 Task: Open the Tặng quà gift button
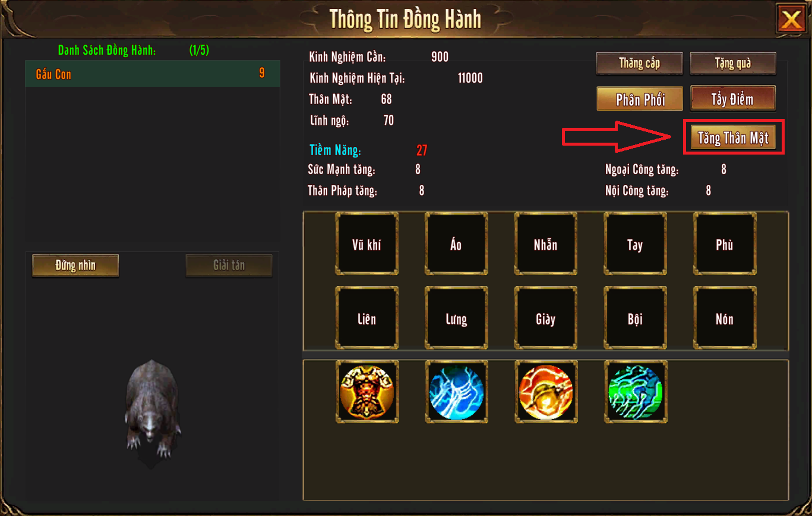coord(733,63)
